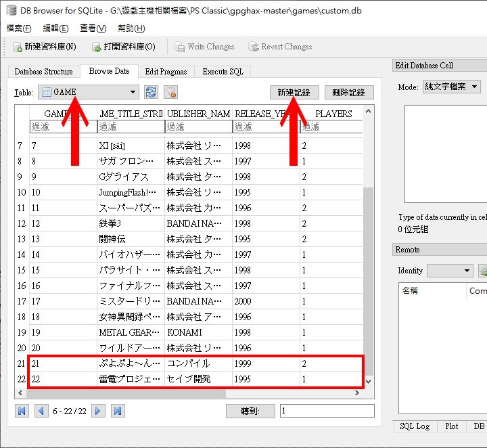Click the filter field under PUBLISHER_NAME column
The width and height of the screenshot is (487, 448).
point(198,127)
